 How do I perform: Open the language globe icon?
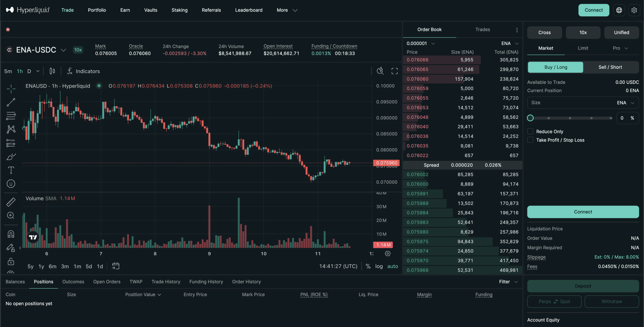(619, 10)
